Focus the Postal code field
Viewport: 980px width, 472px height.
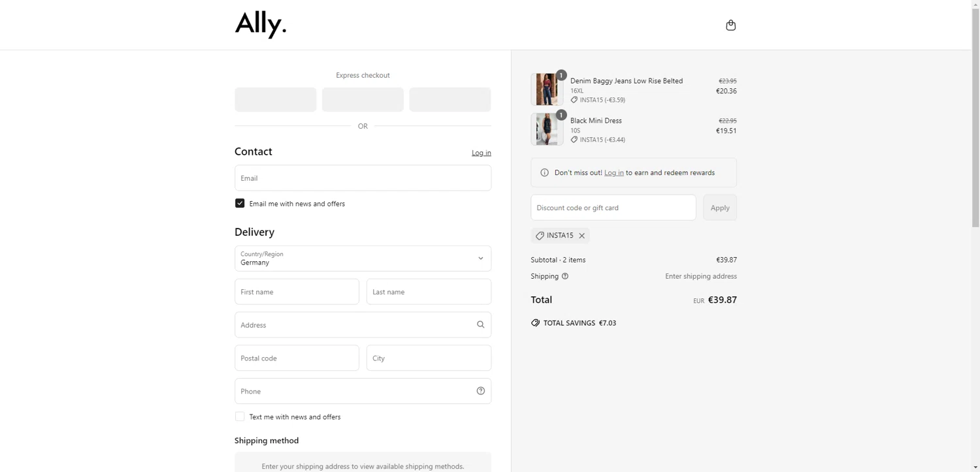pos(297,358)
